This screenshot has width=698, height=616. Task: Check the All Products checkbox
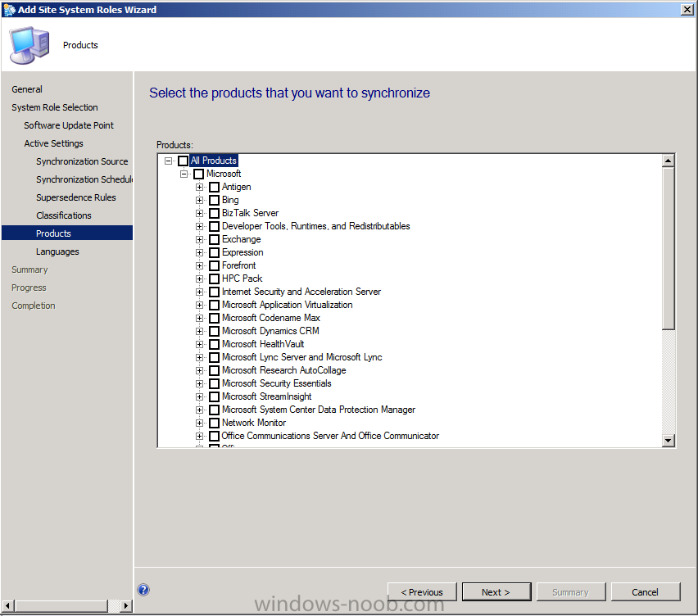[x=183, y=161]
